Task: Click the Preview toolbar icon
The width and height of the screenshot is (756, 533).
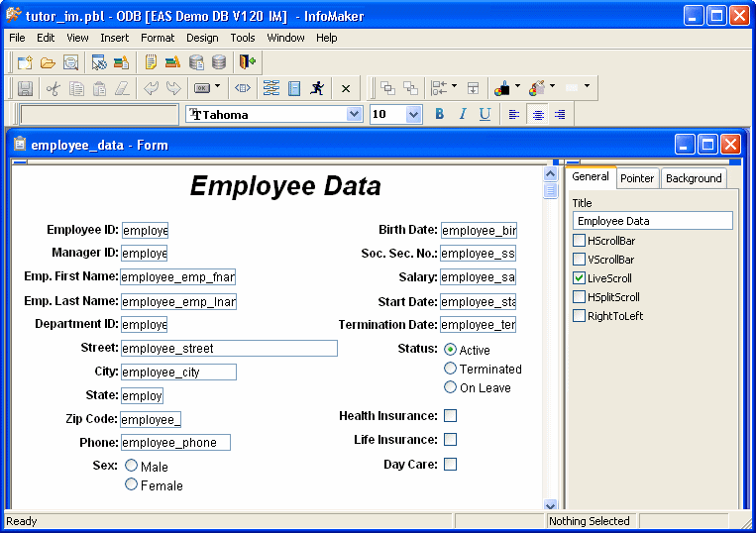Action: (71, 62)
